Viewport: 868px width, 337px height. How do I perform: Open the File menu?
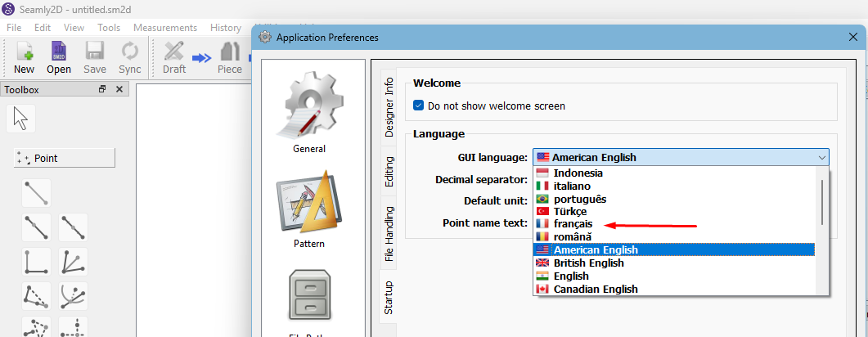14,28
